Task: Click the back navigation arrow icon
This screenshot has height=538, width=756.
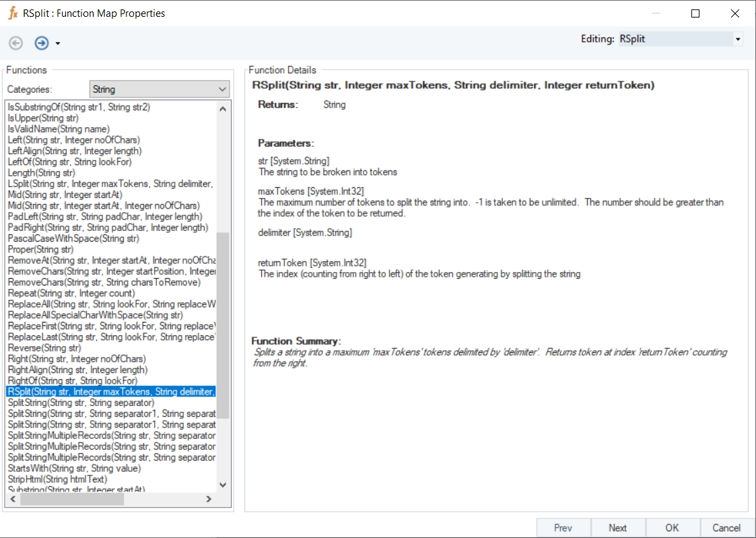Action: click(x=15, y=43)
